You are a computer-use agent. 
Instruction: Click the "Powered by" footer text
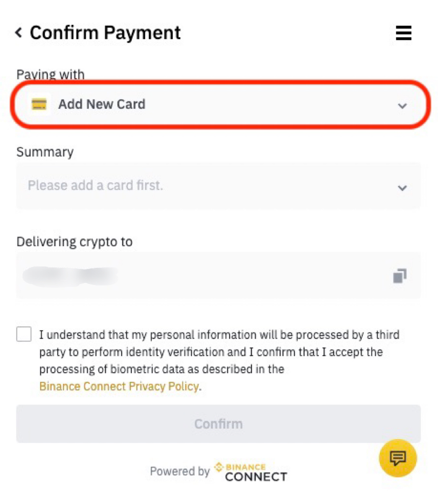[180, 471]
